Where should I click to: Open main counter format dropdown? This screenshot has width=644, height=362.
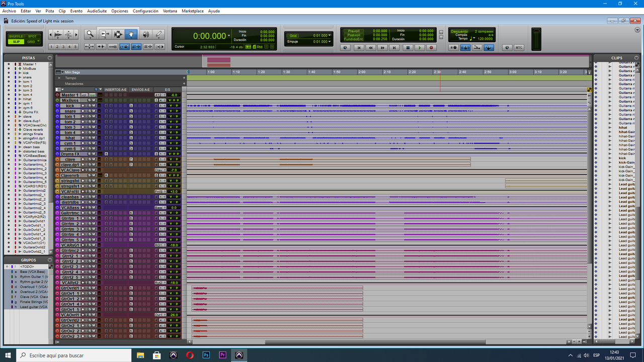point(229,36)
